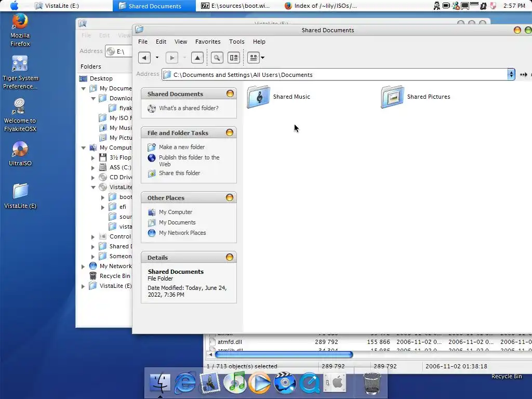Select Desktop in VistaLite folder tree
The width and height of the screenshot is (532, 399).
(101, 78)
